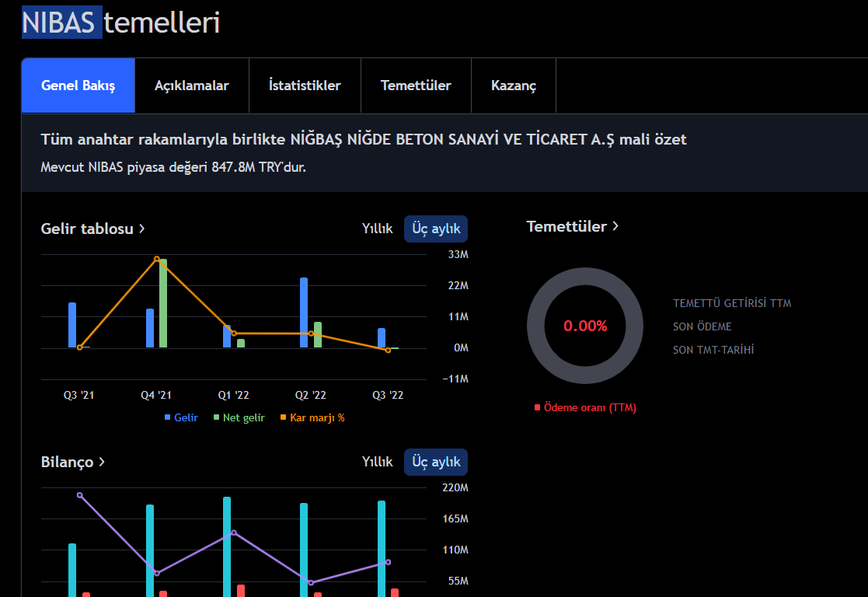Open the Gelir tablosu section link
This screenshot has width=868, height=597.
93,229
